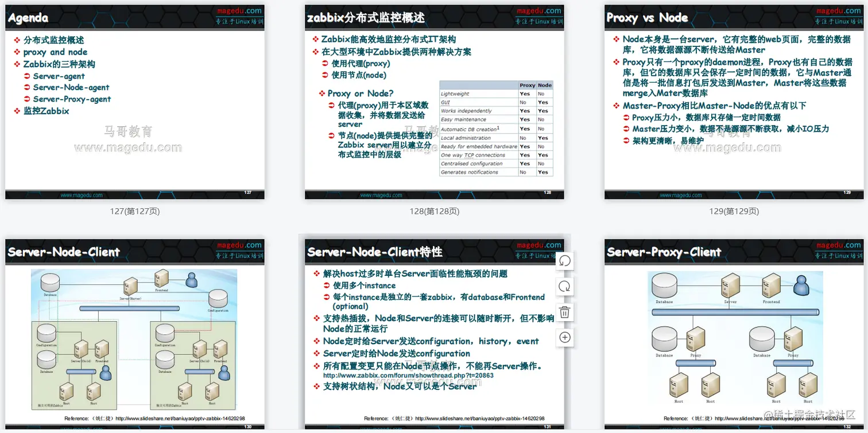Rotate page 131 clockwise
Image resolution: width=868 pixels, height=433 pixels.
[565, 286]
